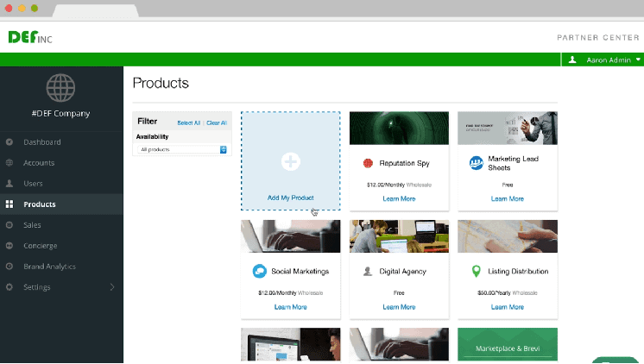This screenshot has width=644, height=364.
Task: Click the Marketplace & Brevi green banner
Action: pos(508,344)
